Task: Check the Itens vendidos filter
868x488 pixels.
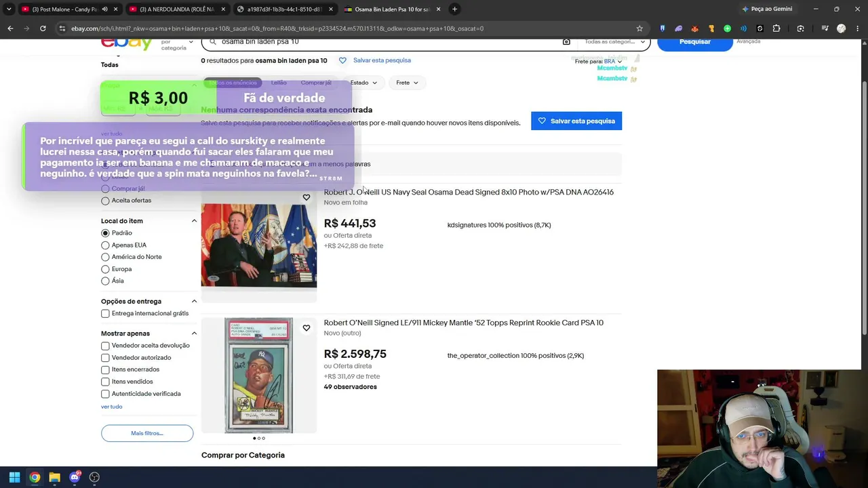Action: 105,382
